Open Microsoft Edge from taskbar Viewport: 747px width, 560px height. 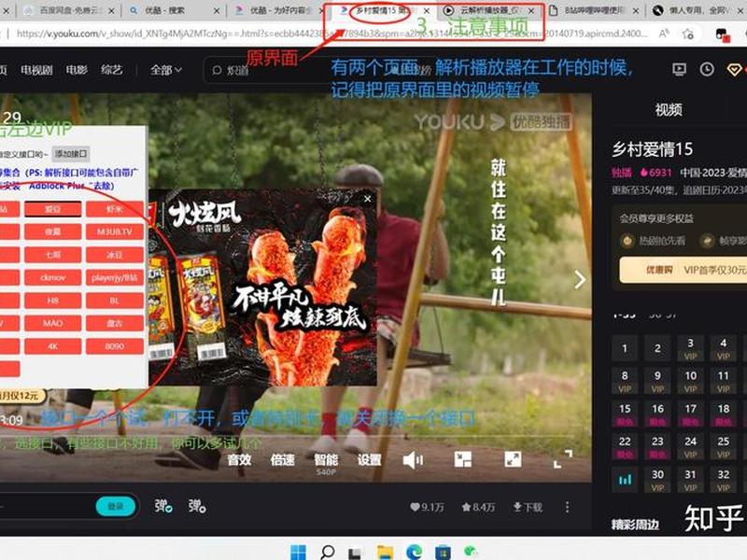tap(414, 553)
